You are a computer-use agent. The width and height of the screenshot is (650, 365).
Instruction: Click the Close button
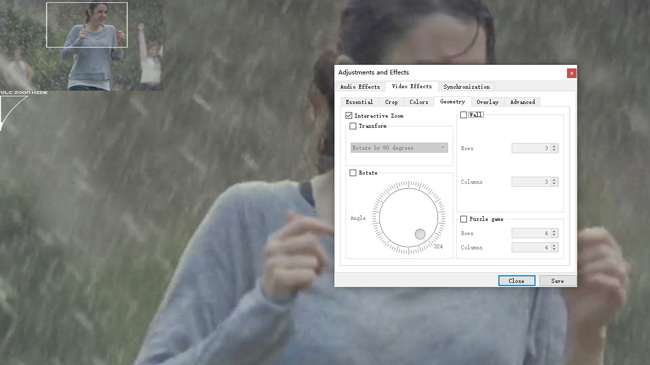(517, 281)
